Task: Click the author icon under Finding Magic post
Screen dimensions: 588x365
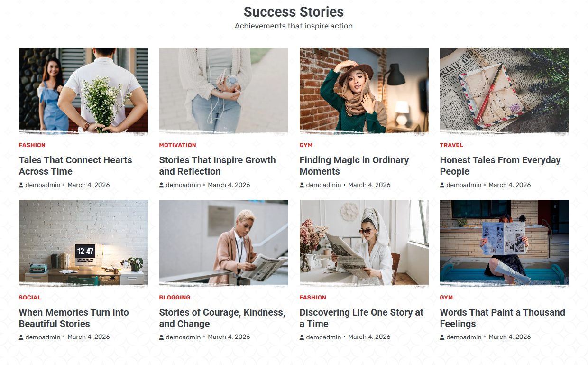Action: [302, 185]
